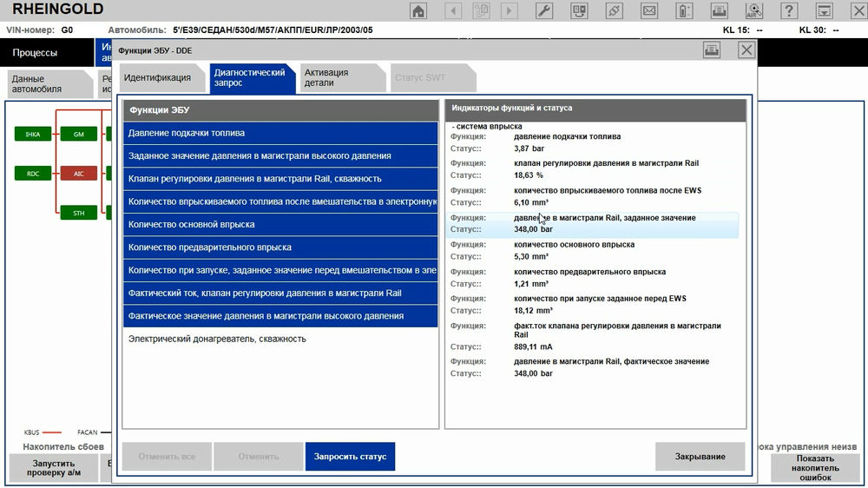Screen dimensions: 868x488
Task: Click the AIR search icon
Action: tap(754, 10)
